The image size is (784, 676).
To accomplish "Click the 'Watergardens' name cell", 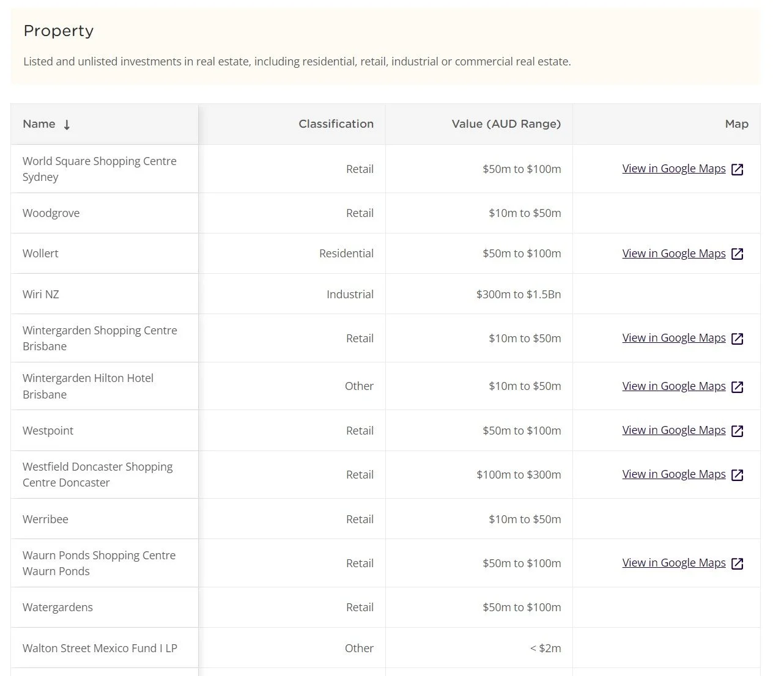I will pyautogui.click(x=105, y=608).
